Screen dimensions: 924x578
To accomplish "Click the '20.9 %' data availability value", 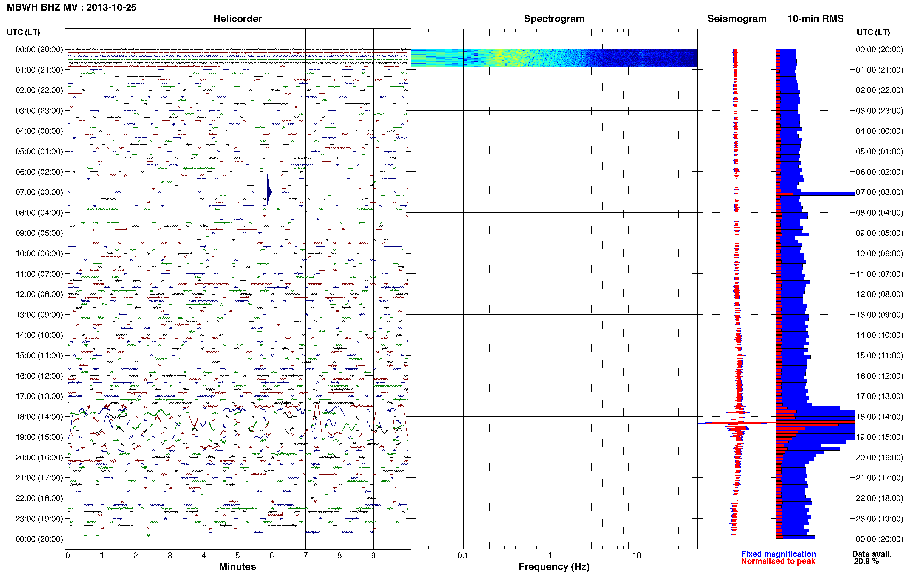I will [866, 561].
